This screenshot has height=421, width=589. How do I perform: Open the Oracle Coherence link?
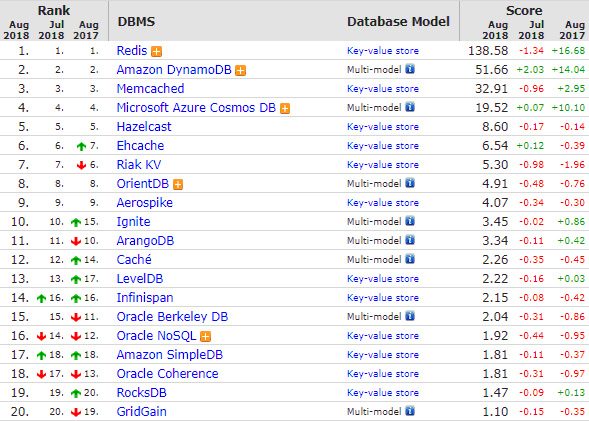(168, 374)
